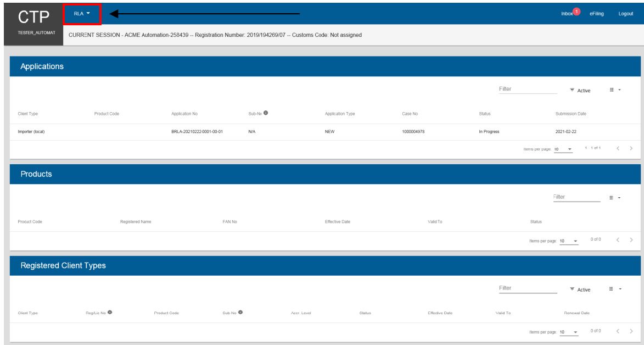Sort Registered Client Types by Renewal Date
The image size is (644, 345).
(x=577, y=313)
